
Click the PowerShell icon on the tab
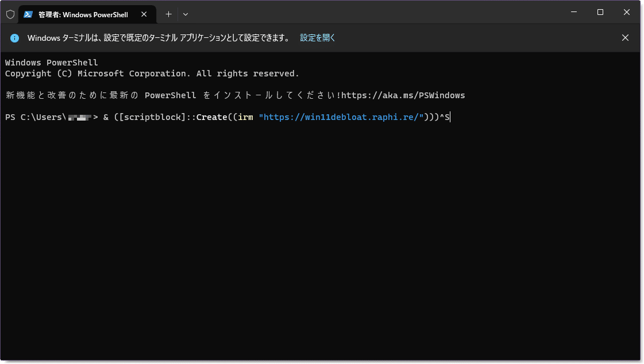pos(28,14)
